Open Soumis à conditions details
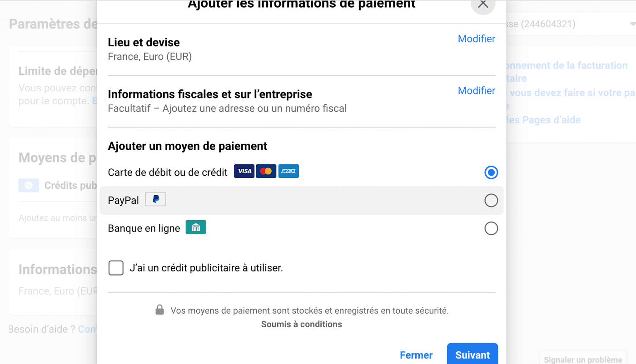Viewport: 636px width, 364px height. click(301, 324)
